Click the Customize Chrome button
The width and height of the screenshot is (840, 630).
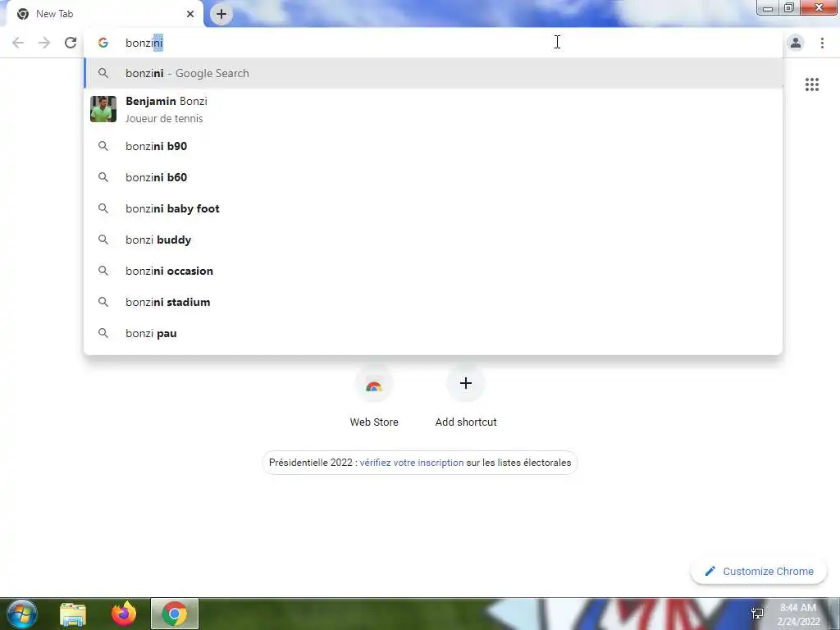coord(759,571)
